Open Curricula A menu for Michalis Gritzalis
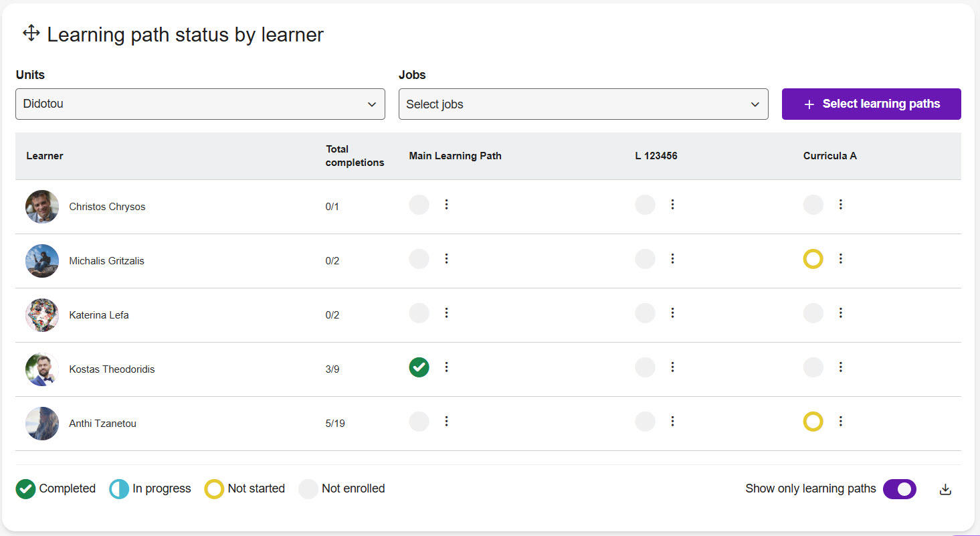 coord(841,259)
